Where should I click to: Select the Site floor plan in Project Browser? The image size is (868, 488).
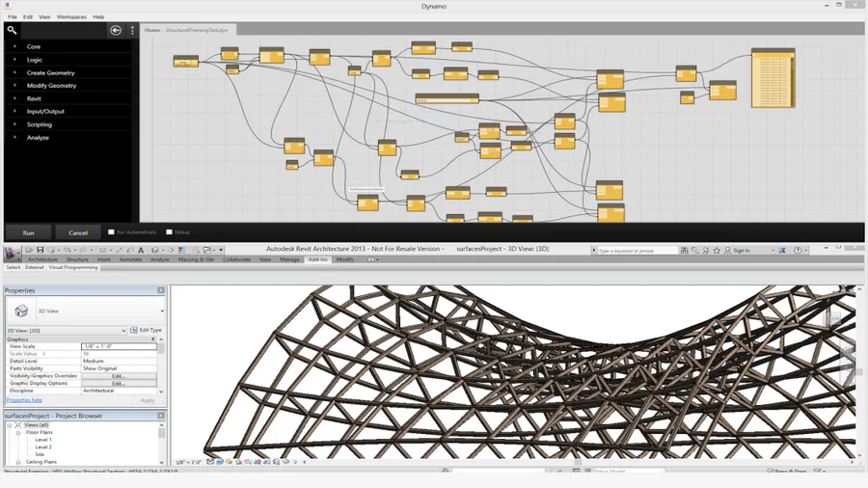40,454
